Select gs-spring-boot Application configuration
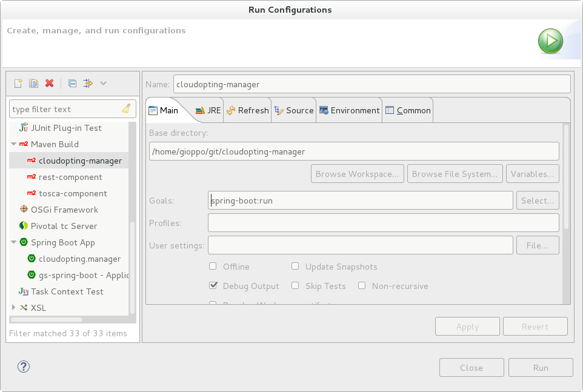Screen dimensions: 583x392 [69, 275]
